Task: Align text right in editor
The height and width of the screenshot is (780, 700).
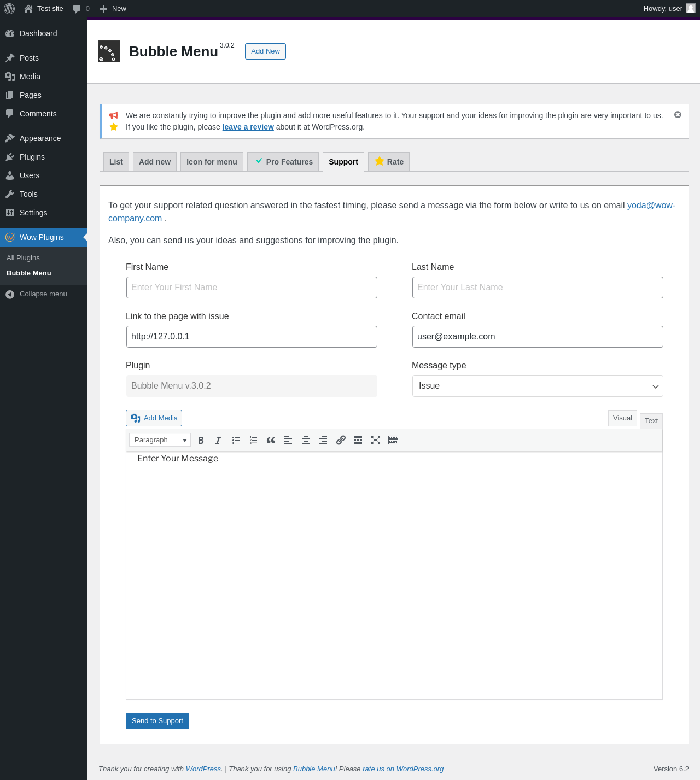Action: point(323,440)
